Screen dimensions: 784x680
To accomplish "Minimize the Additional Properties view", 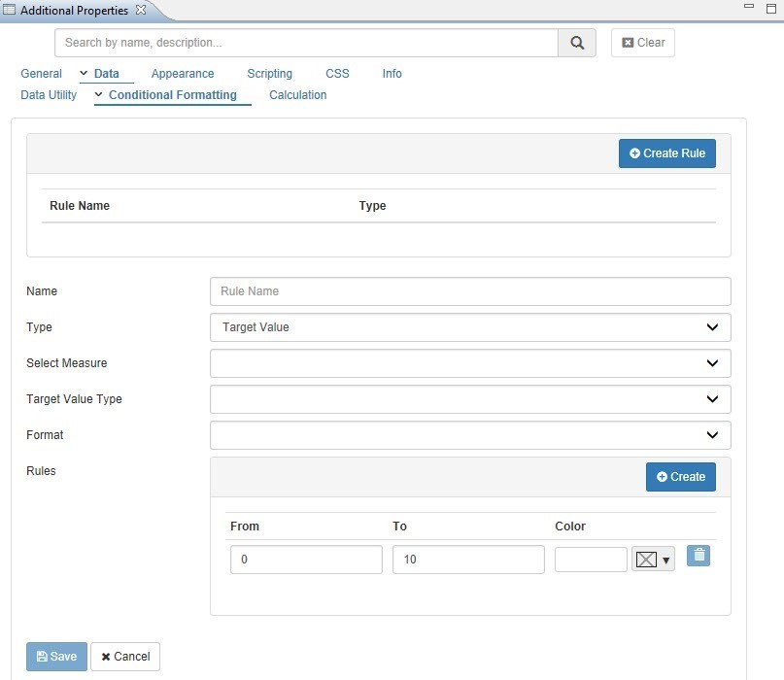I will point(749,8).
